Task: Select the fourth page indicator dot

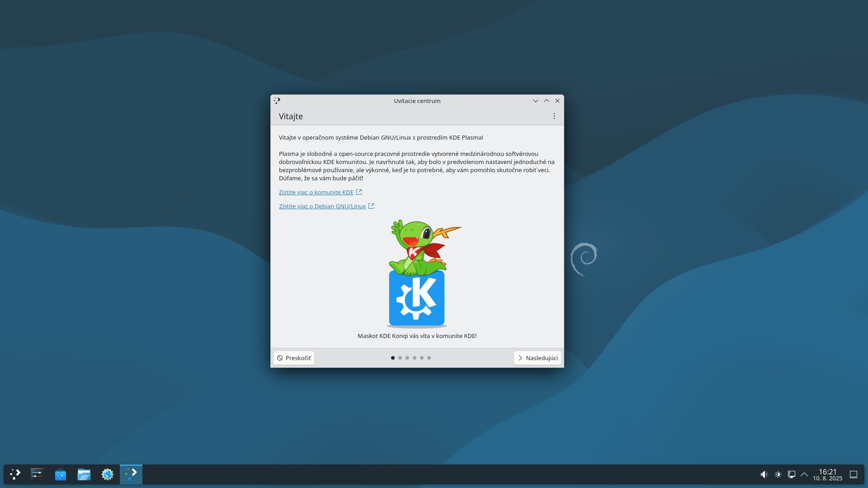Action: [415, 358]
